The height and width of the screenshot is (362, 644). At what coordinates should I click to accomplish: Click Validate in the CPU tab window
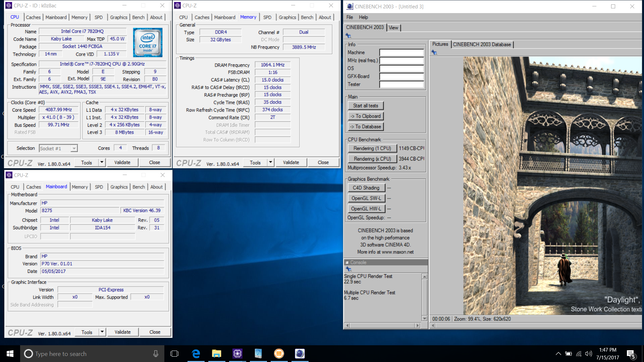point(122,163)
